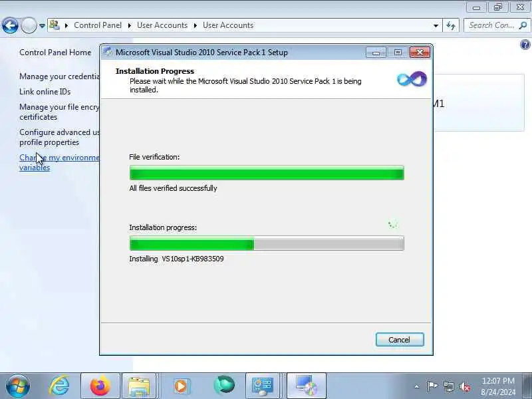Expand arrow before Control Panel breadcrumb

click(x=66, y=25)
